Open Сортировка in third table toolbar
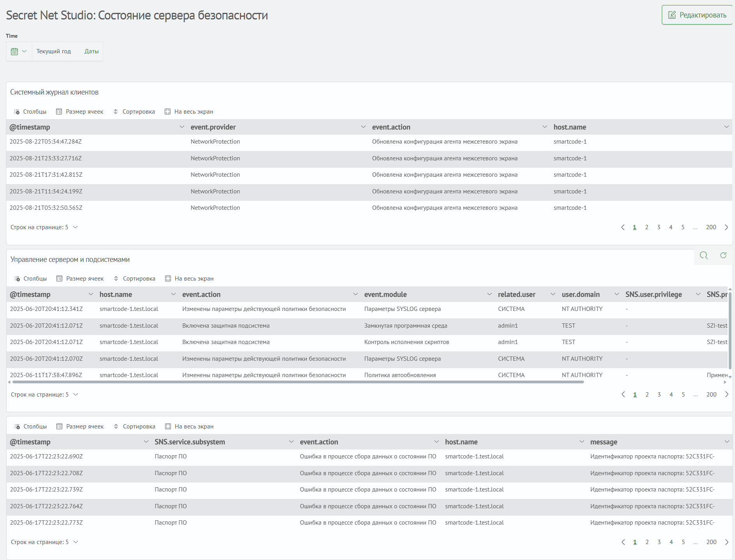 134,427
